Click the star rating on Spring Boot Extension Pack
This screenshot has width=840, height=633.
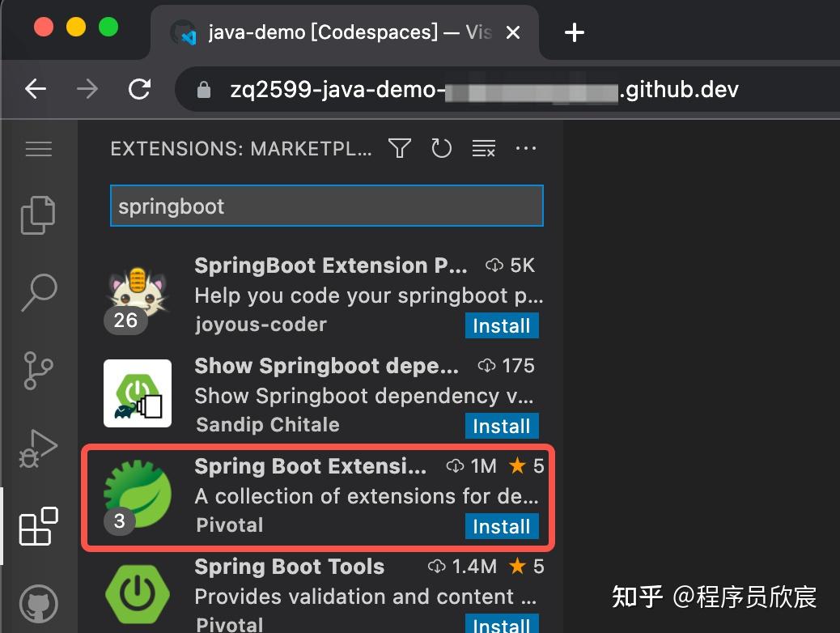[x=526, y=466]
